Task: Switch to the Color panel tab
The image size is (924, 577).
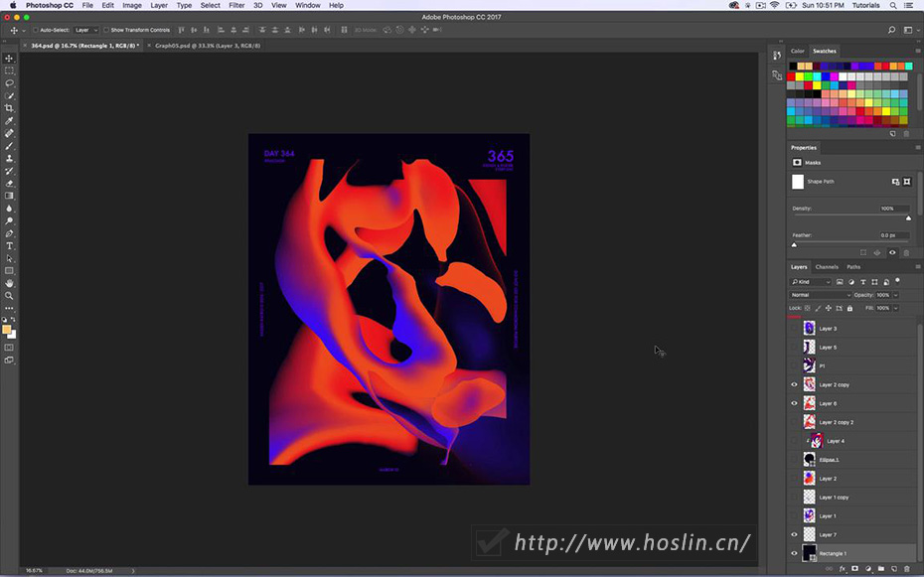Action: tap(797, 52)
